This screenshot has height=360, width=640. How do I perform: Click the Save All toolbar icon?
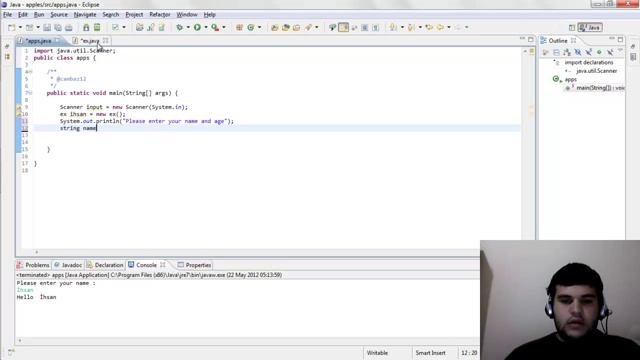(x=58, y=28)
